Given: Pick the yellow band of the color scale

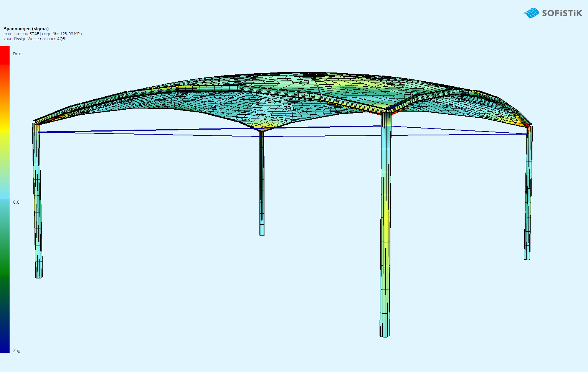Looking at the screenshot, I should 5,127.
